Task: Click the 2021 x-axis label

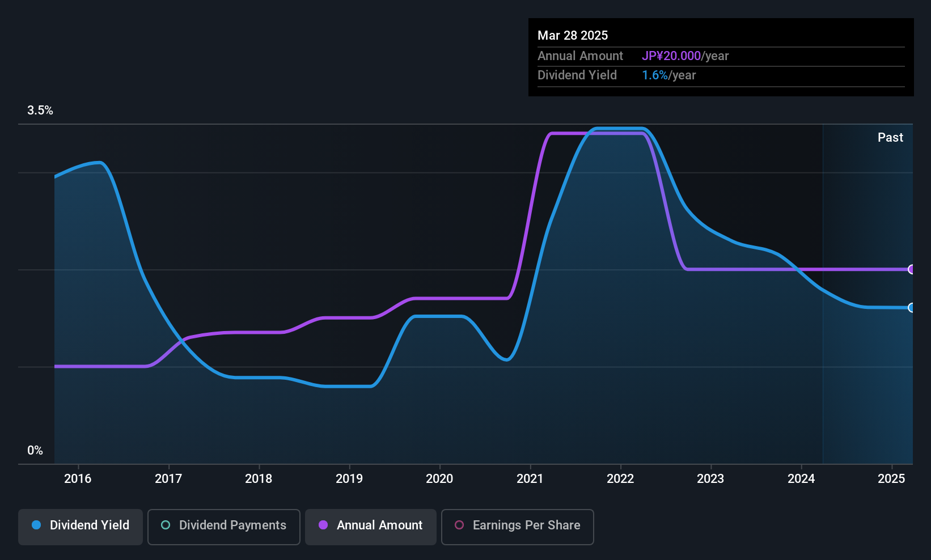Action: [530, 478]
